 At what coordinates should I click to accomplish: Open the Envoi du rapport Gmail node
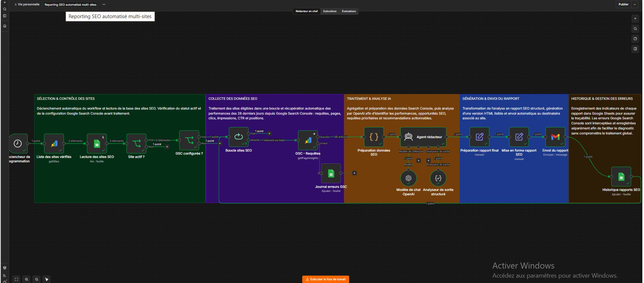click(x=555, y=137)
